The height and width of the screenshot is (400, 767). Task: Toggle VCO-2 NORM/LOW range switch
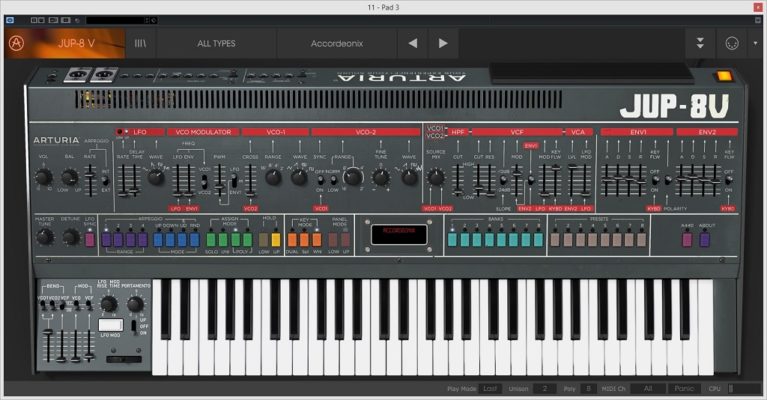tap(334, 181)
